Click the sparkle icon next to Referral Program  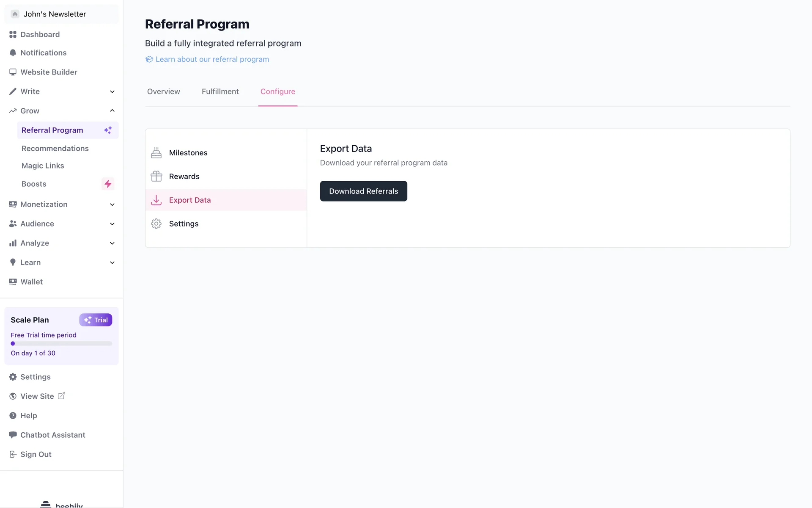click(x=108, y=130)
